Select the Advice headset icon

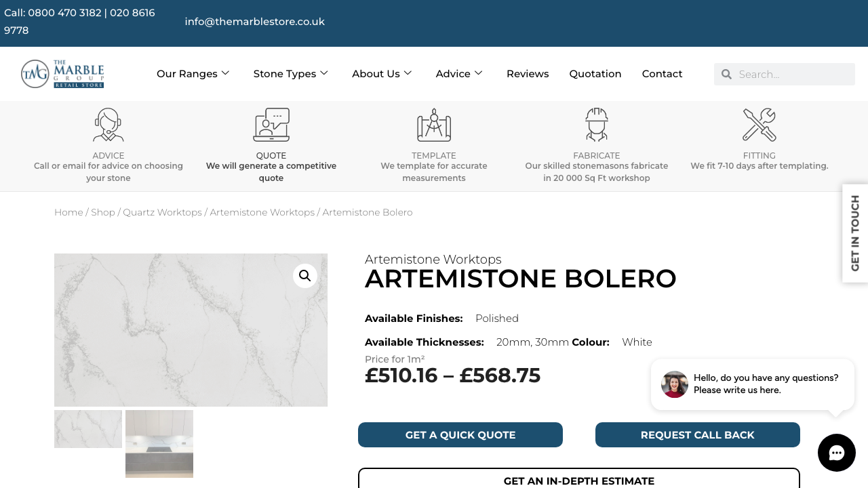pos(108,125)
